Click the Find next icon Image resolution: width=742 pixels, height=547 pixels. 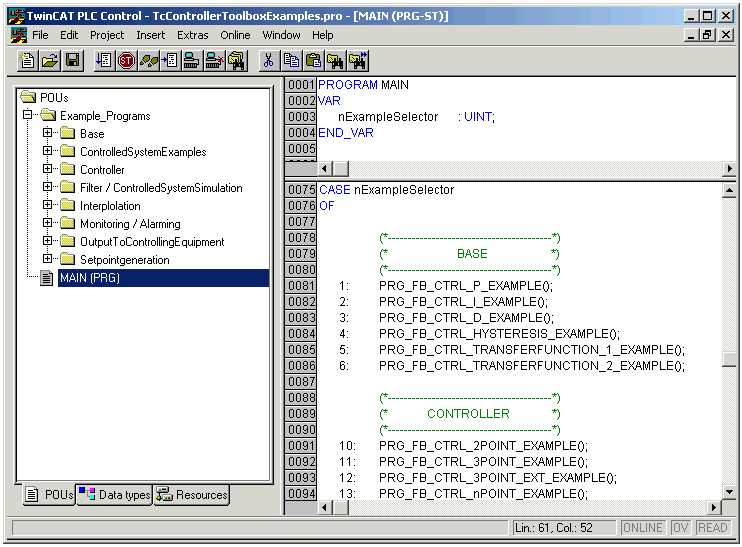pyautogui.click(x=358, y=61)
